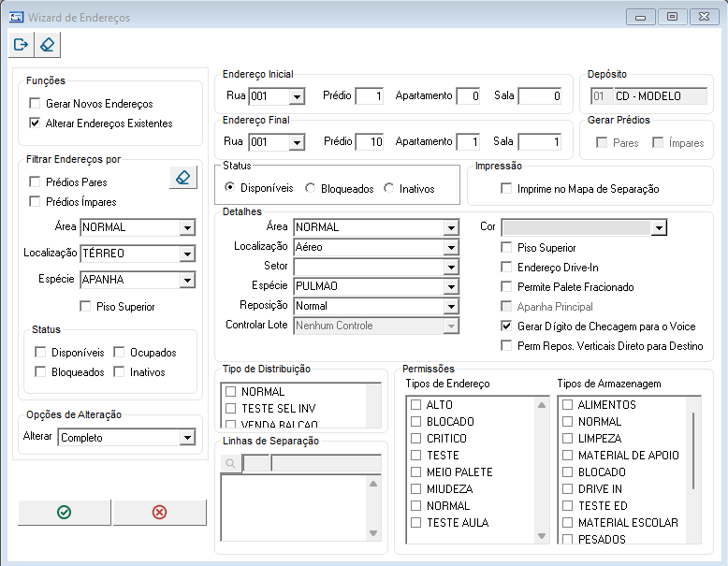Open the Endereço Final Rua dropdown
Viewport: 728px width, 566px height.
297,142
